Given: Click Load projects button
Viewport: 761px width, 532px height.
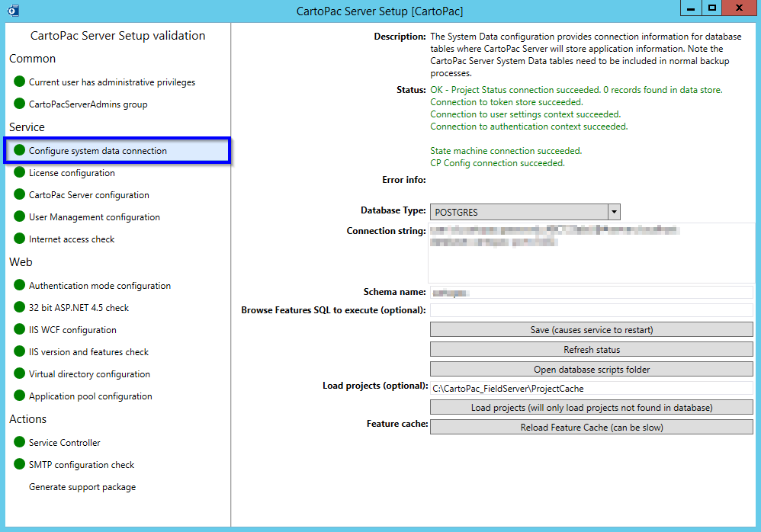Looking at the screenshot, I should pyautogui.click(x=592, y=407).
